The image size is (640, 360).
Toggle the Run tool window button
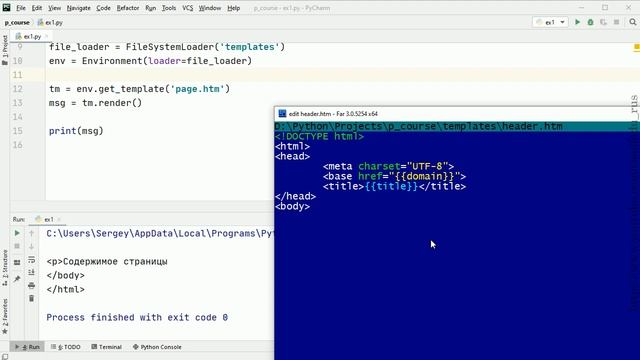[x=27, y=347]
